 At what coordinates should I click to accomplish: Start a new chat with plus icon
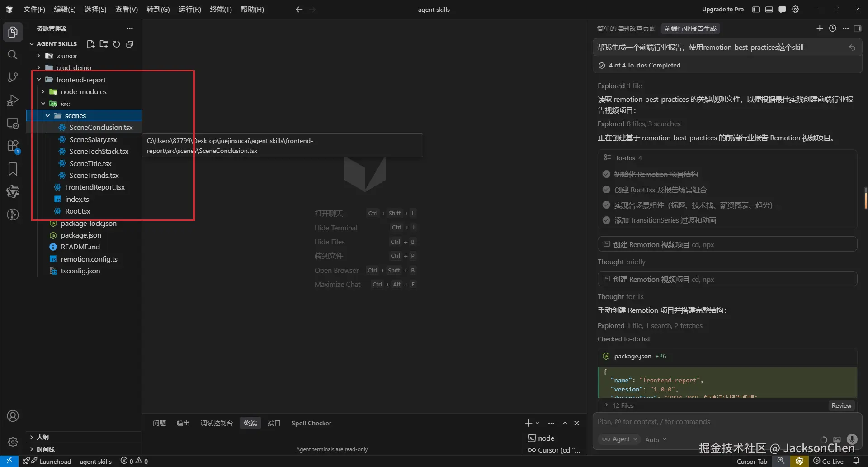pos(819,29)
